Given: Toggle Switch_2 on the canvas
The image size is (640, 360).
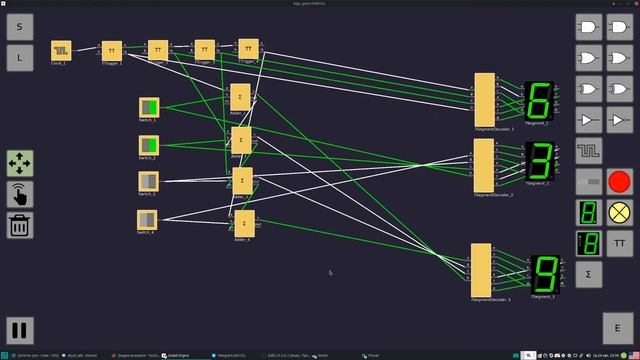Looking at the screenshot, I should 149,146.
